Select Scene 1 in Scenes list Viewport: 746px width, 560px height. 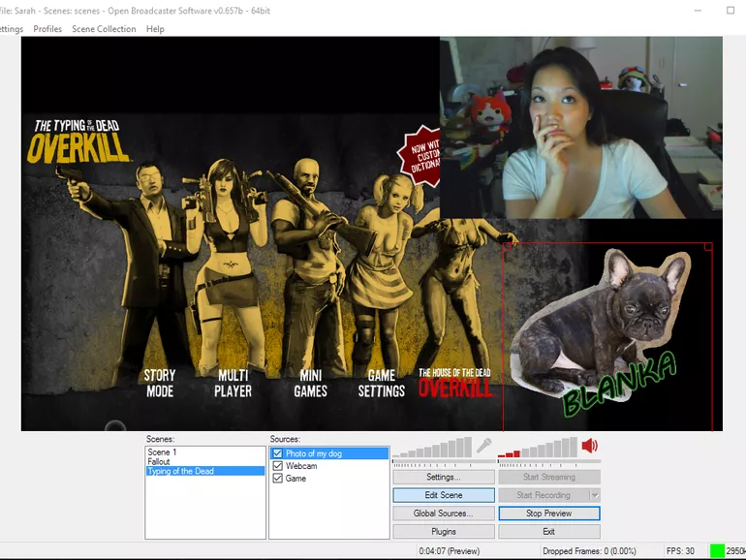pyautogui.click(x=205, y=452)
